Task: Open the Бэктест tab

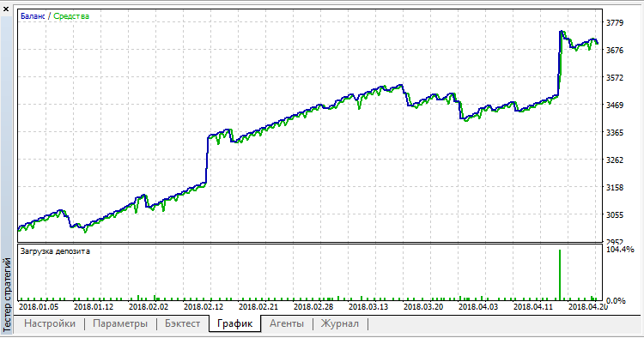Action: tap(182, 323)
